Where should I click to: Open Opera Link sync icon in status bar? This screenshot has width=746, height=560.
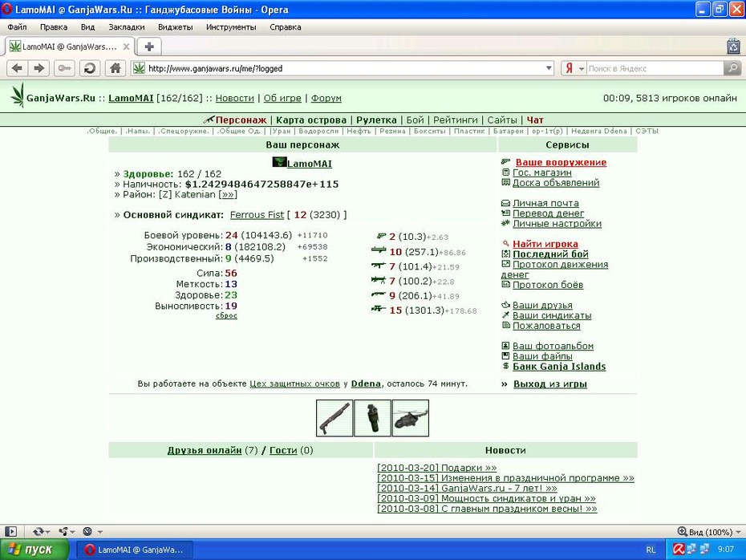coord(38,531)
